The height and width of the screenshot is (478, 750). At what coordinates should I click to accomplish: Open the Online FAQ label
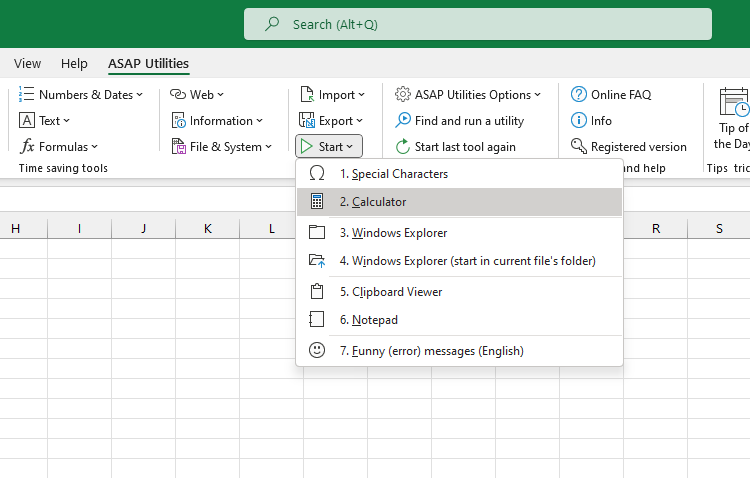click(x=621, y=95)
